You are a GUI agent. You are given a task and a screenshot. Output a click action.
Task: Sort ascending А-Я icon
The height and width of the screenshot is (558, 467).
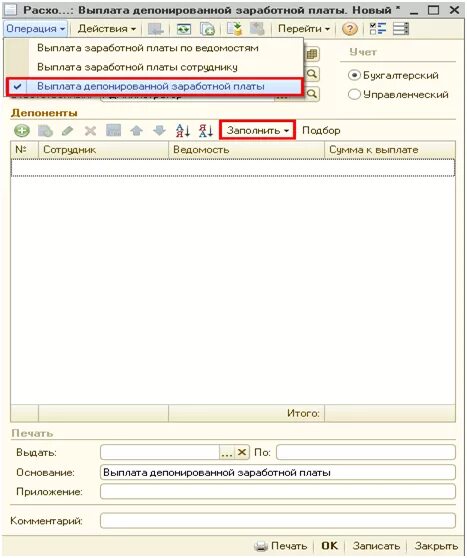183,131
